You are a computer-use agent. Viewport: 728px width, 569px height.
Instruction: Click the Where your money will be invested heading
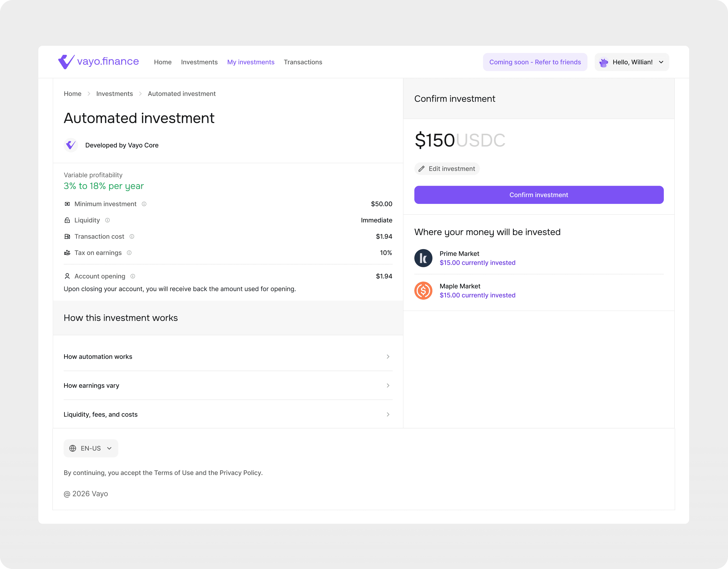coord(487,232)
